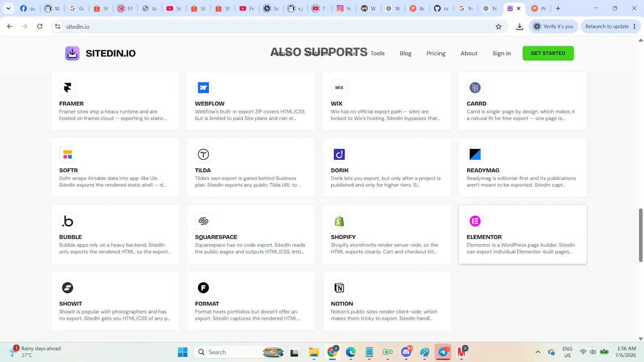
Task: Reload the page
Action: tap(40, 27)
